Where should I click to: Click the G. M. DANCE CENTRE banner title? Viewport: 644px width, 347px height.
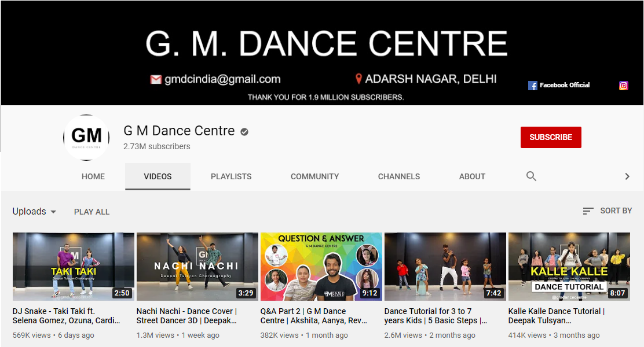click(x=327, y=43)
